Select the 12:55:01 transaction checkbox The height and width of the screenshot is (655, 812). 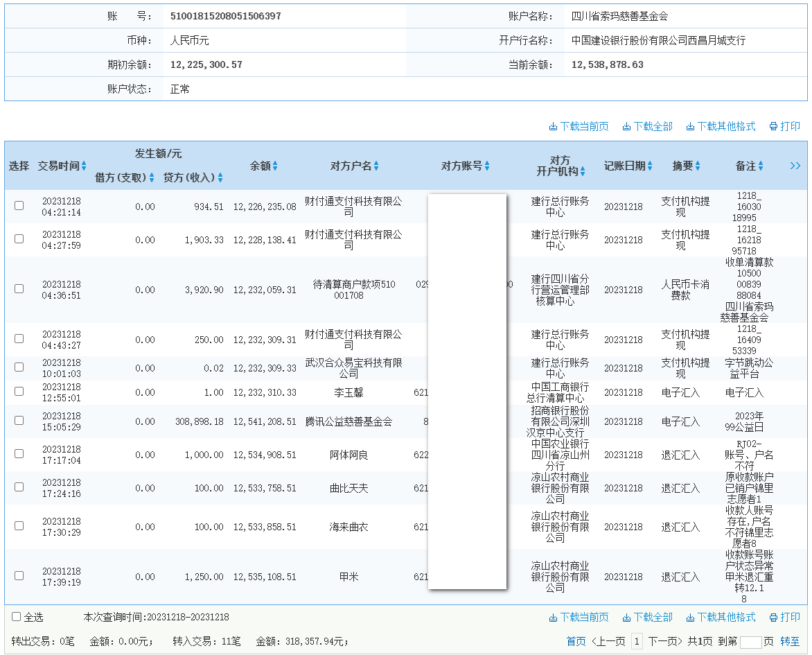[x=19, y=391]
